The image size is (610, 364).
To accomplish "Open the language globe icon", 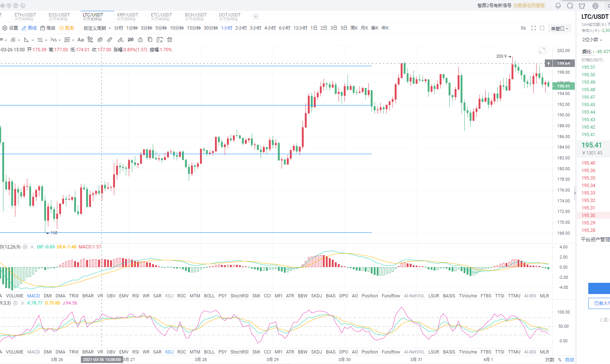I will [x=595, y=6].
